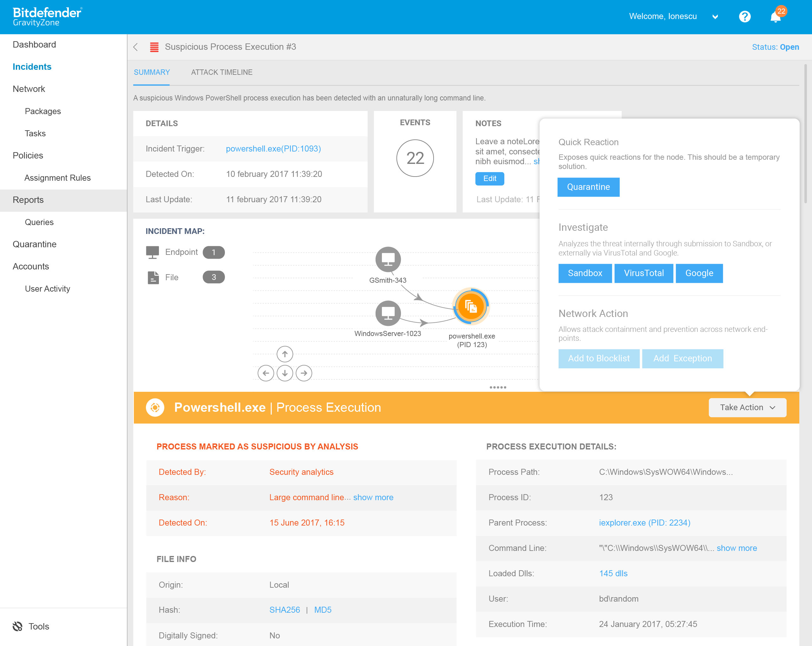
Task: Open iexplorer.exe (PID: 2234) parent link
Action: coord(645,522)
